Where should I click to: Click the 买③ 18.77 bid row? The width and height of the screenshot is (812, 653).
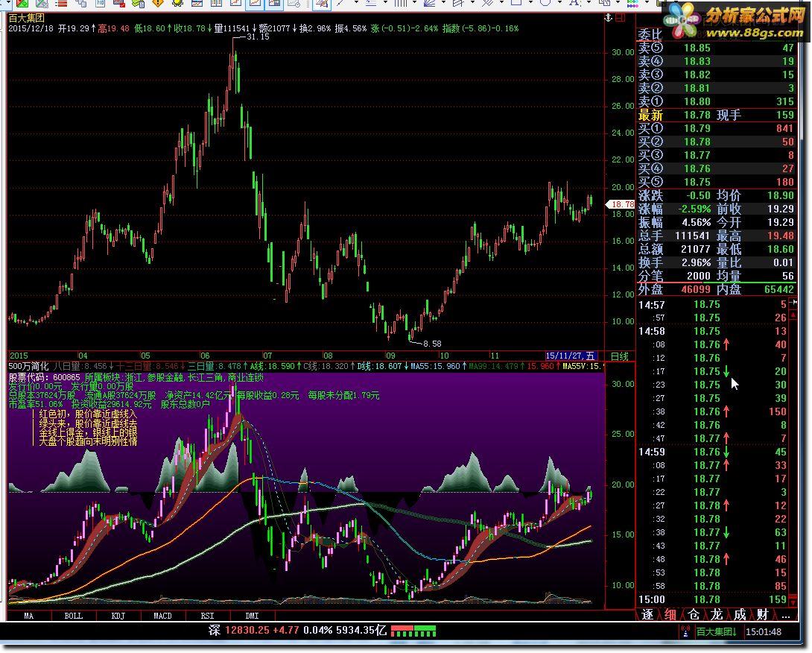[716, 156]
